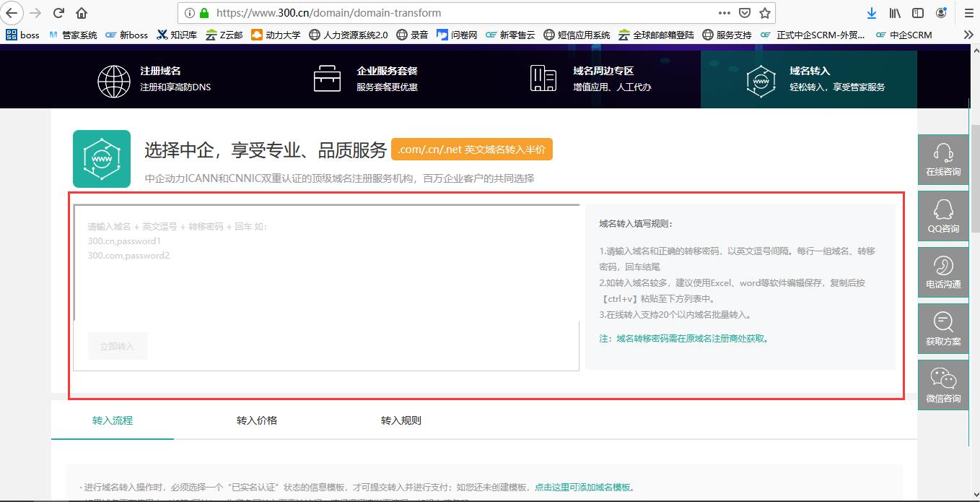980x502 pixels.
Task: Open 电话沟通 phone sidebar button
Action: [943, 272]
